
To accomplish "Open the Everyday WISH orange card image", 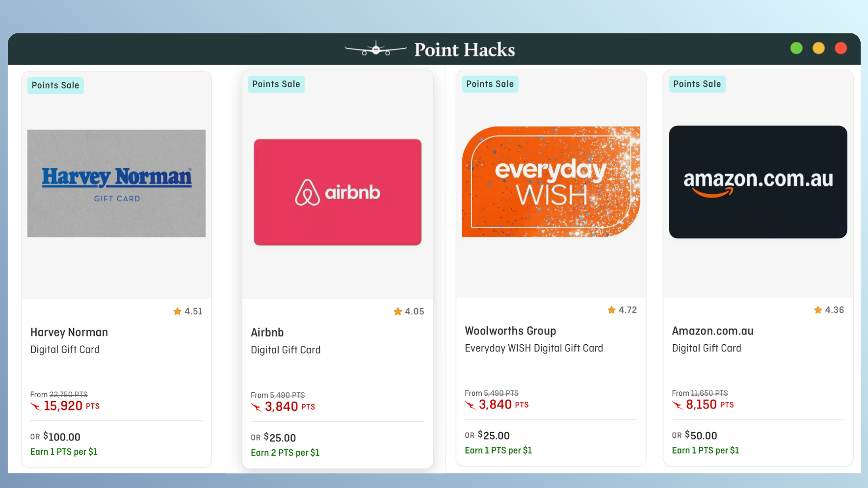I will coord(551,181).
